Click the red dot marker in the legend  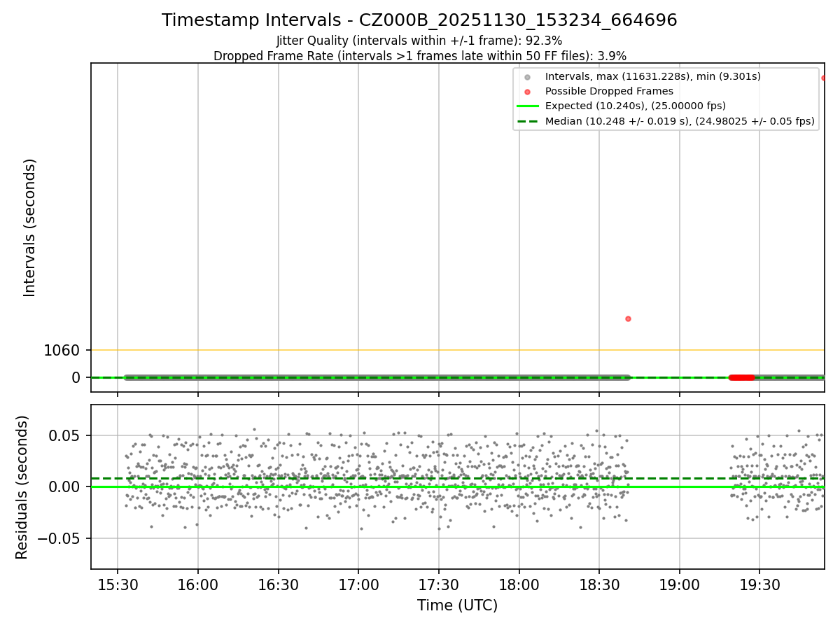pos(528,92)
